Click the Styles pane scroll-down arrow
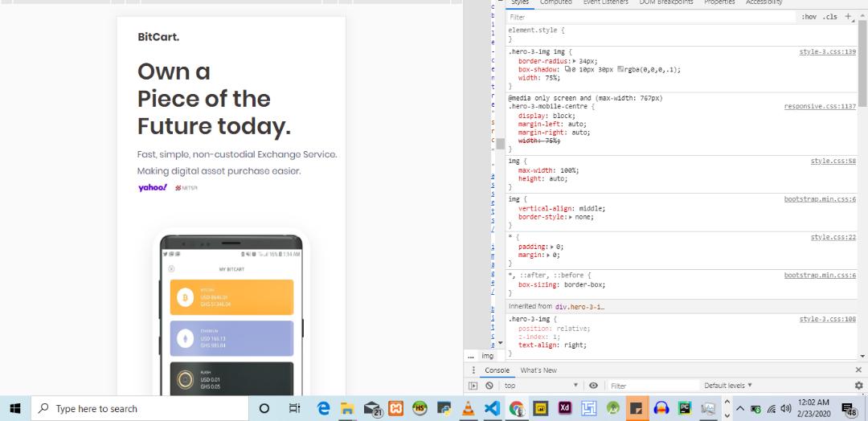Viewport: 868px width, 421px height. (862, 357)
